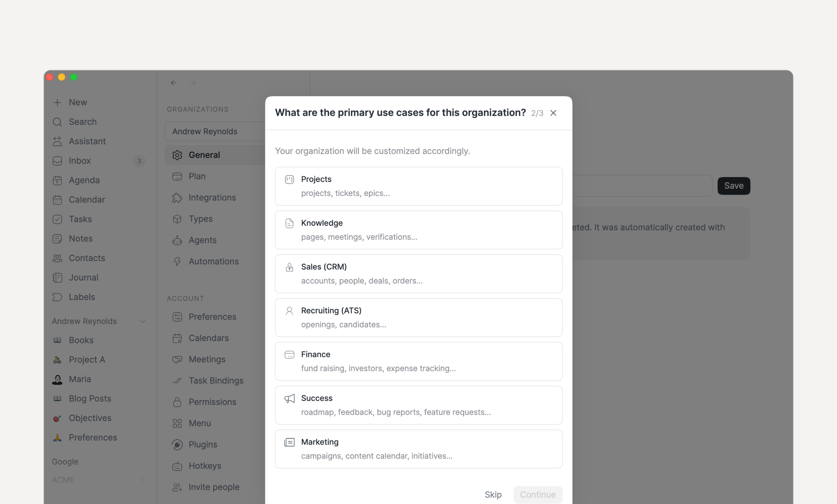Click the Finance card icon

289,355
